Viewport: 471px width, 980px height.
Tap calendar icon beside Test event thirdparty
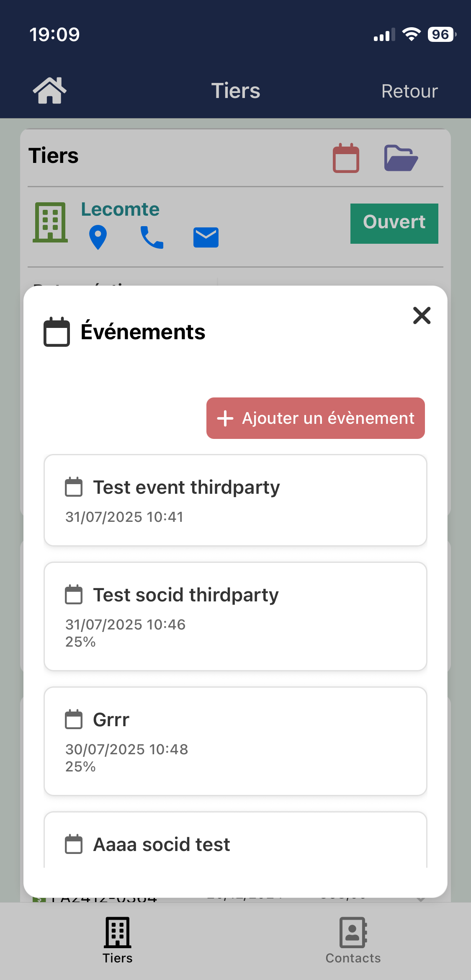(x=74, y=487)
